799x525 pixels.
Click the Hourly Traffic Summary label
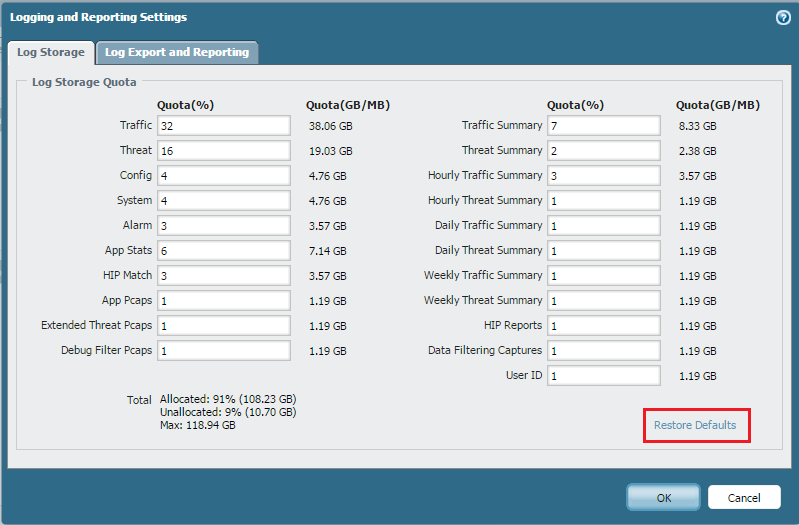pos(485,175)
